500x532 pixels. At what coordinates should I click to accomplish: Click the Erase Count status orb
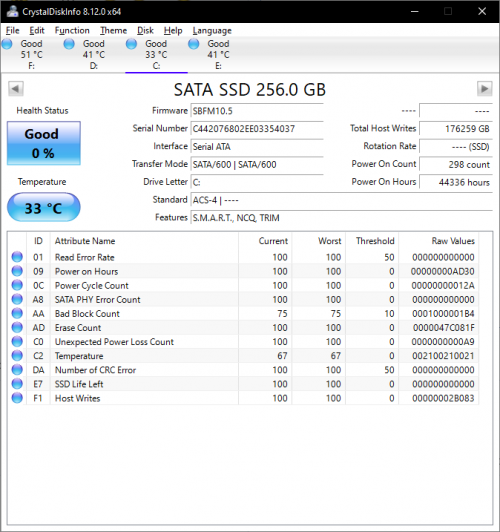[17, 327]
